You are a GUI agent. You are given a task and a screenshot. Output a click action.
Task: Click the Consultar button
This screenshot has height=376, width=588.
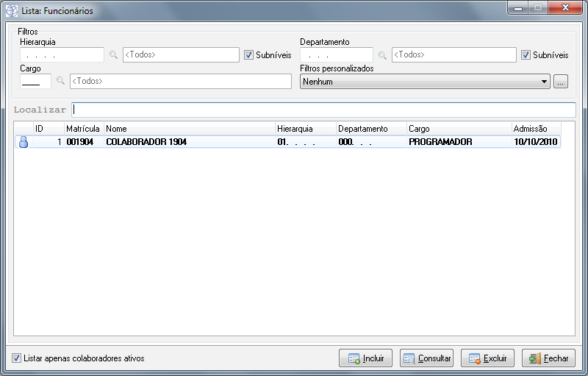(426, 358)
